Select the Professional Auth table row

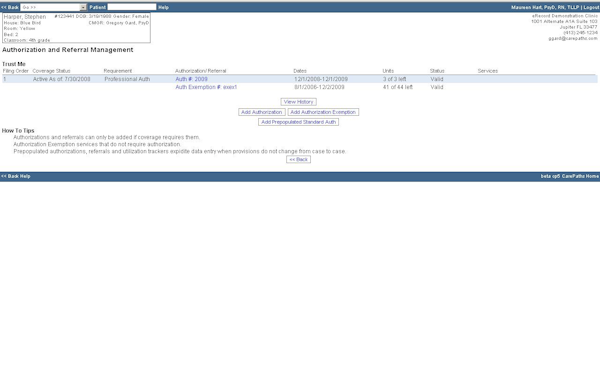pos(300,79)
